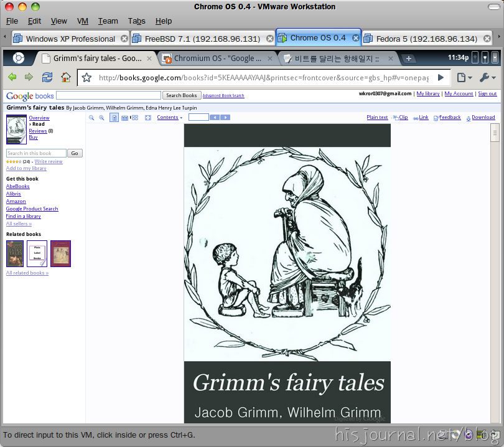This screenshot has width=504, height=447.
Task: Open the My library link
Action: click(x=428, y=93)
